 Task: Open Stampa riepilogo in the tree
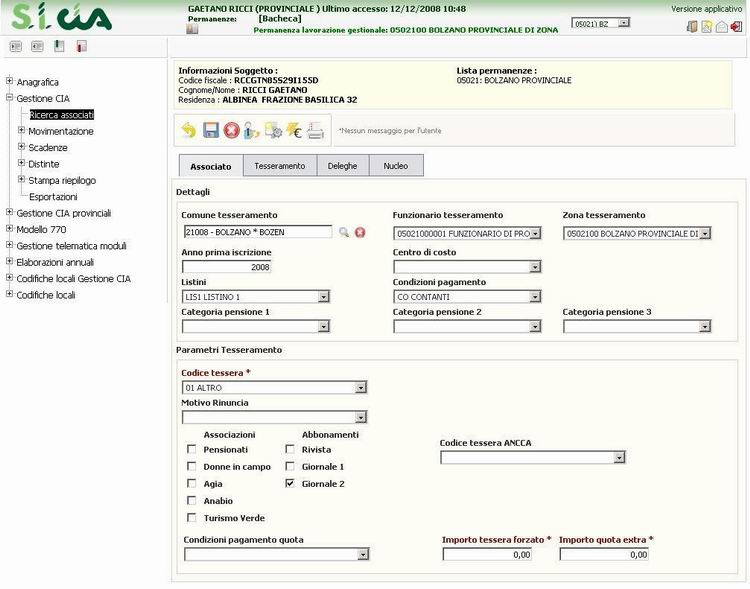[x=62, y=180]
